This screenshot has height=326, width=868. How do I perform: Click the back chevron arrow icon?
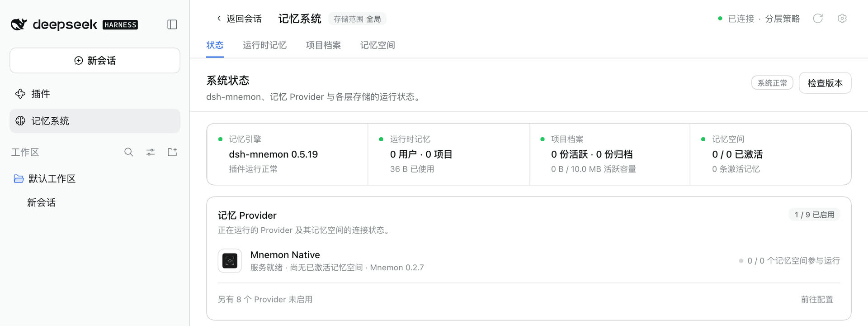[x=219, y=19]
